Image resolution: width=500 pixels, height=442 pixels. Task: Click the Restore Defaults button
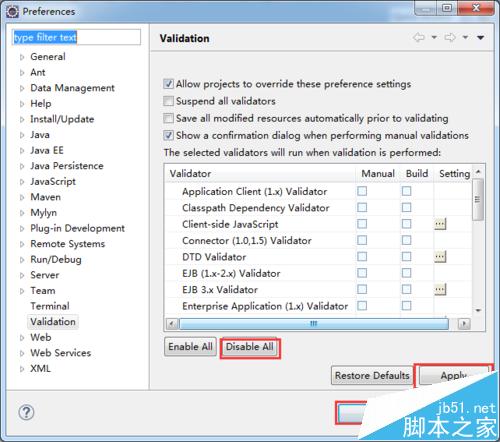[372, 375]
